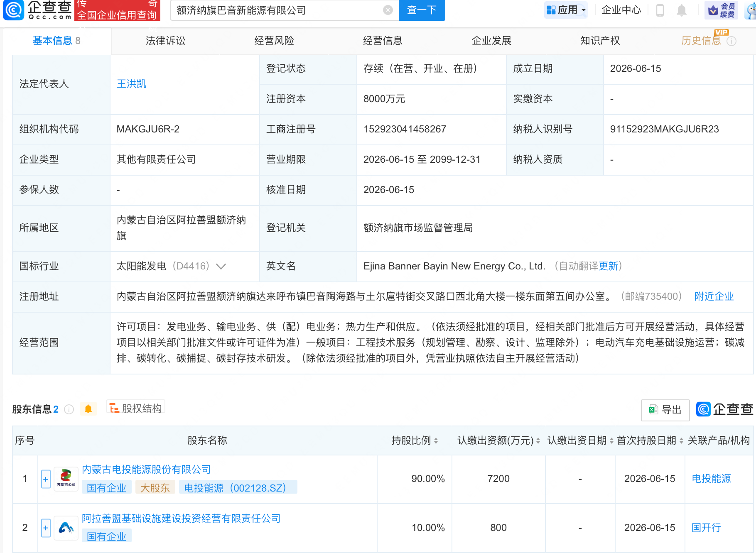Screen dimensions: 756x553
Task: Click tax ID 91152923MAKGJU6R23
Action: click(x=664, y=129)
